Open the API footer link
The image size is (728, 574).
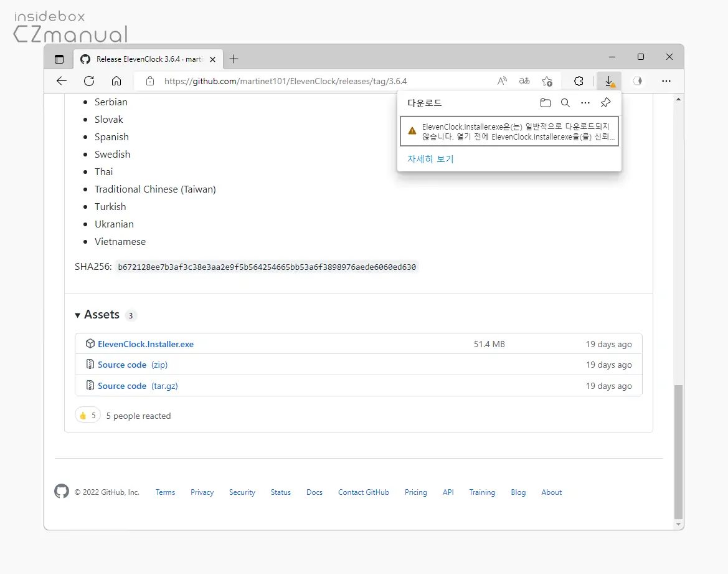click(x=448, y=492)
